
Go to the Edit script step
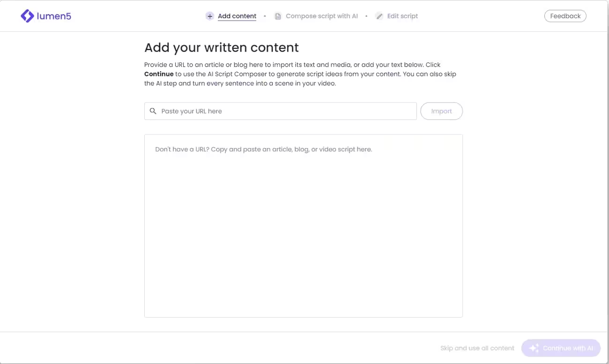click(x=402, y=16)
